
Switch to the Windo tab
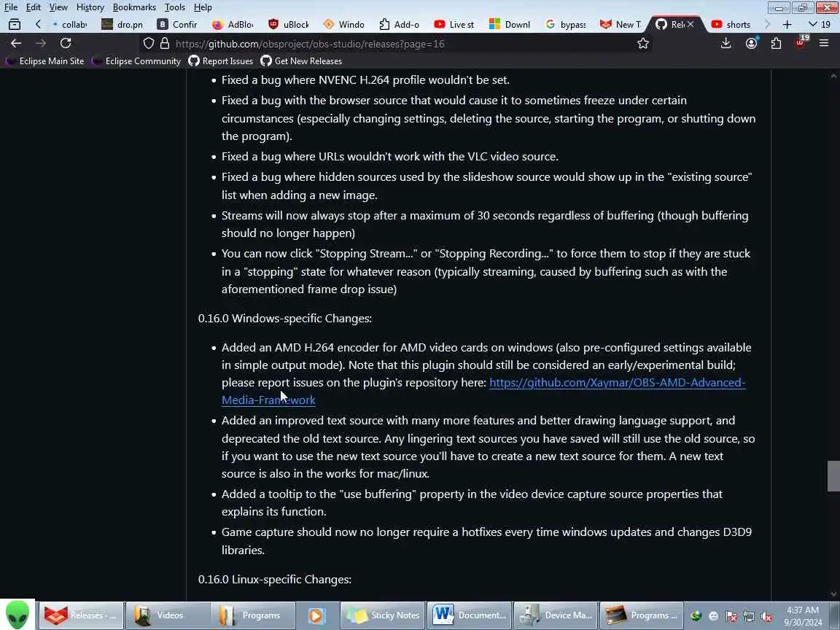point(343,25)
